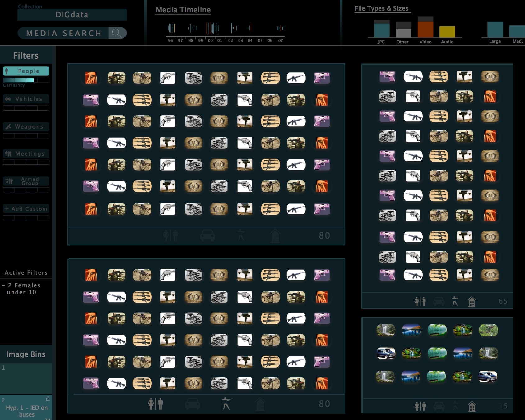
Task: Click shooter icon in the 65-count cluster footer
Action: click(x=455, y=301)
